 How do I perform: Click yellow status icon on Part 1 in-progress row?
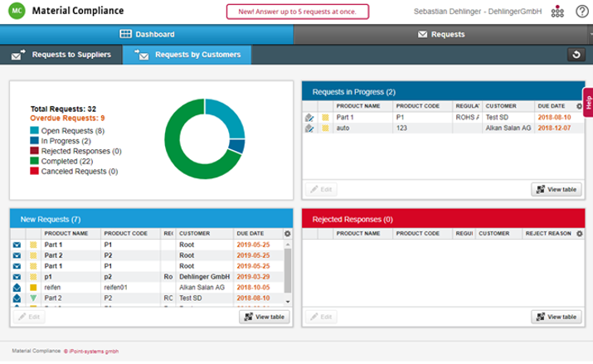(x=325, y=118)
